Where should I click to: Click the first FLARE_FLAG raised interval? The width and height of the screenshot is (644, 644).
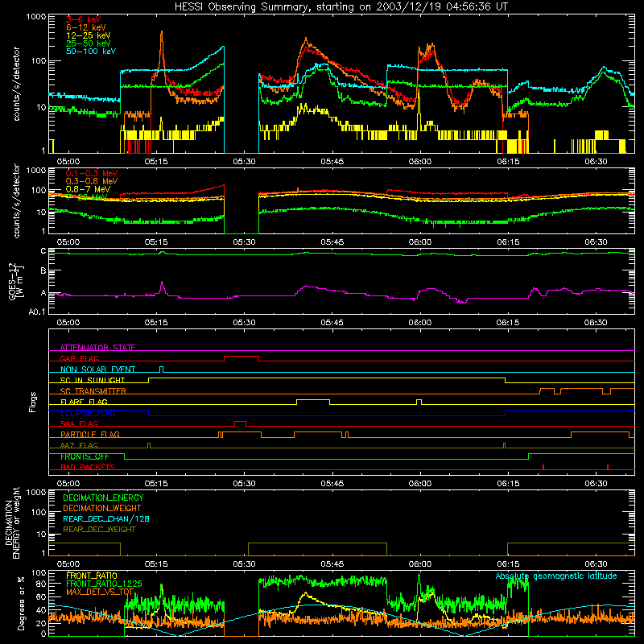click(313, 400)
